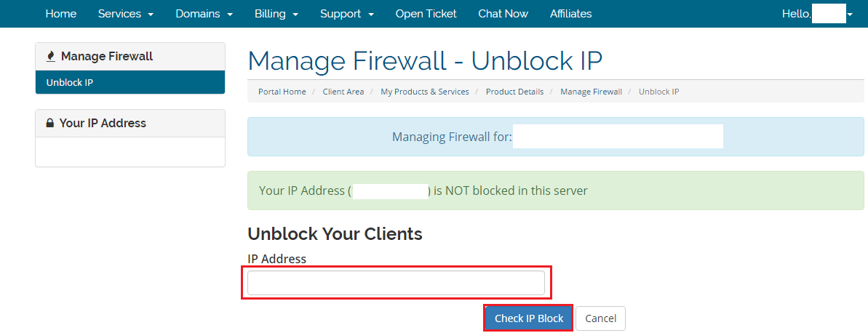The height and width of the screenshot is (333, 868).
Task: Go to Home in the top navigation
Action: pos(61,14)
